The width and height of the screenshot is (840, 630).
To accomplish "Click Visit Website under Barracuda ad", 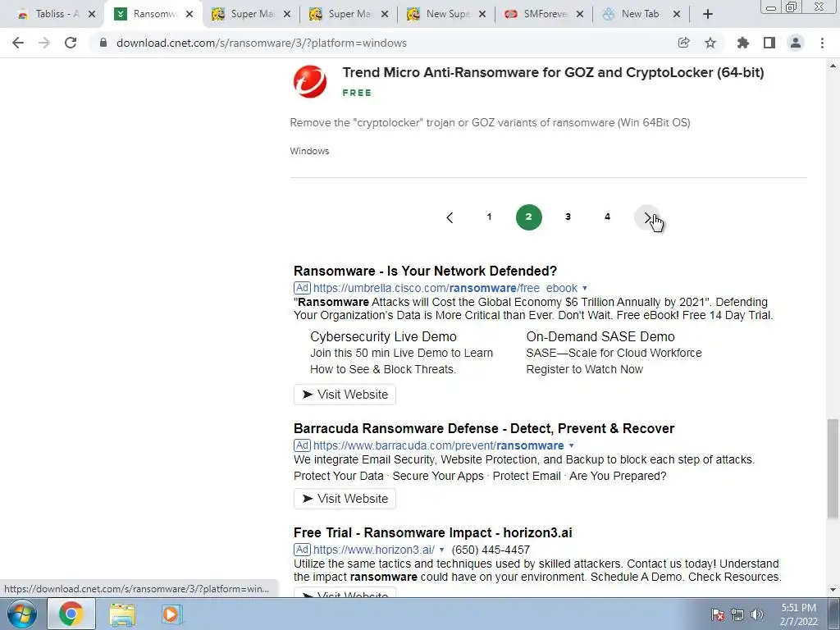I will tap(345, 499).
